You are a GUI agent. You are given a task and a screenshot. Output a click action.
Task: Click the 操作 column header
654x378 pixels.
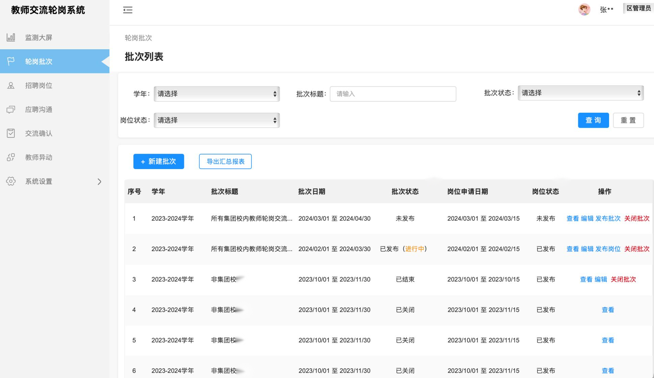click(x=604, y=192)
